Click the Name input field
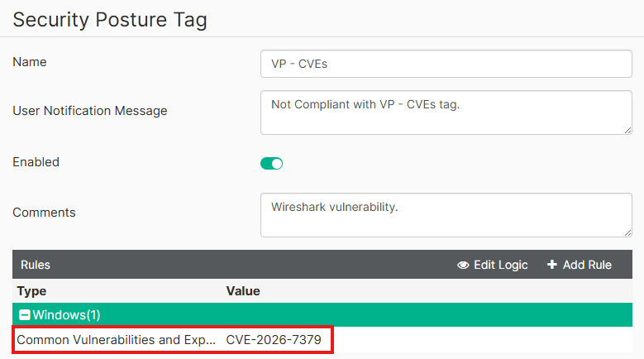Viewport: 644px width, 359px height. pos(446,64)
